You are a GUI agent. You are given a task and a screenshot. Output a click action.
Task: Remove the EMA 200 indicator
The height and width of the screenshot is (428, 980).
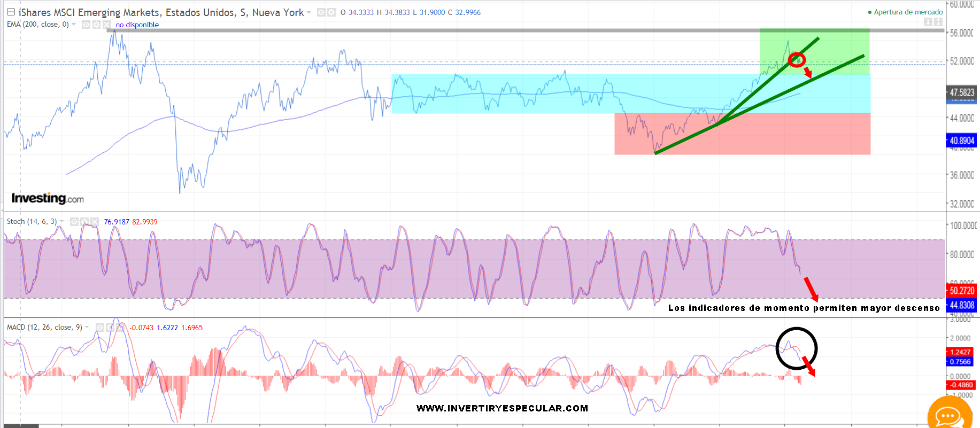pyautogui.click(x=106, y=25)
